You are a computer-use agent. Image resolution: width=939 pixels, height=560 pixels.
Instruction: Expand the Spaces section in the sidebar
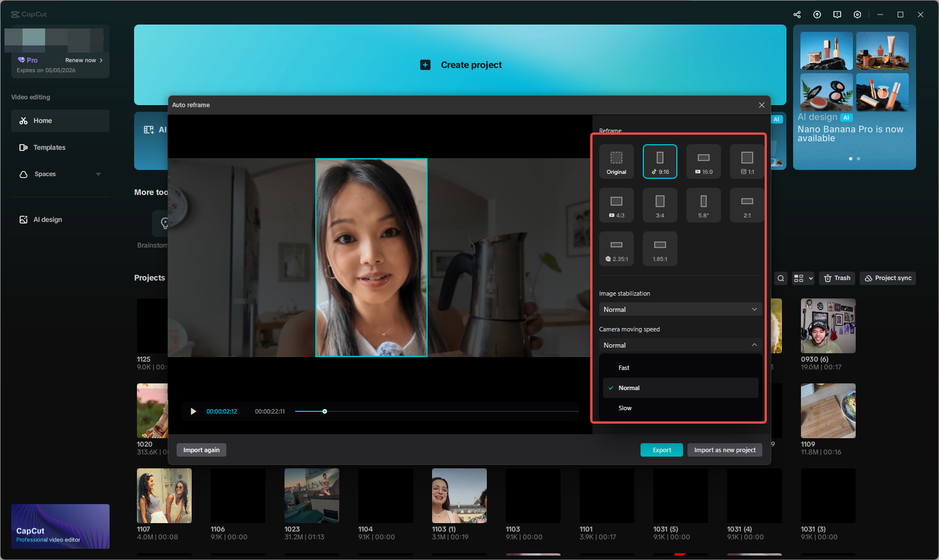click(98, 174)
